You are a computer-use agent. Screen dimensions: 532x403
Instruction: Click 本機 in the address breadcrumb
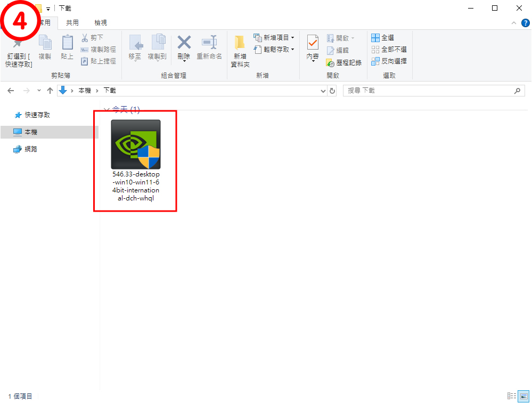85,91
